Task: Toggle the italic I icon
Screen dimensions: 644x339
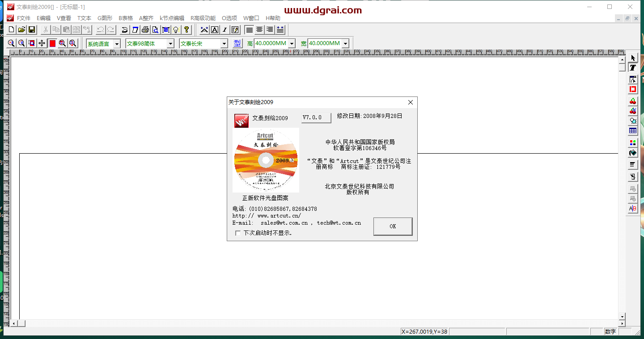Action: coord(225,29)
